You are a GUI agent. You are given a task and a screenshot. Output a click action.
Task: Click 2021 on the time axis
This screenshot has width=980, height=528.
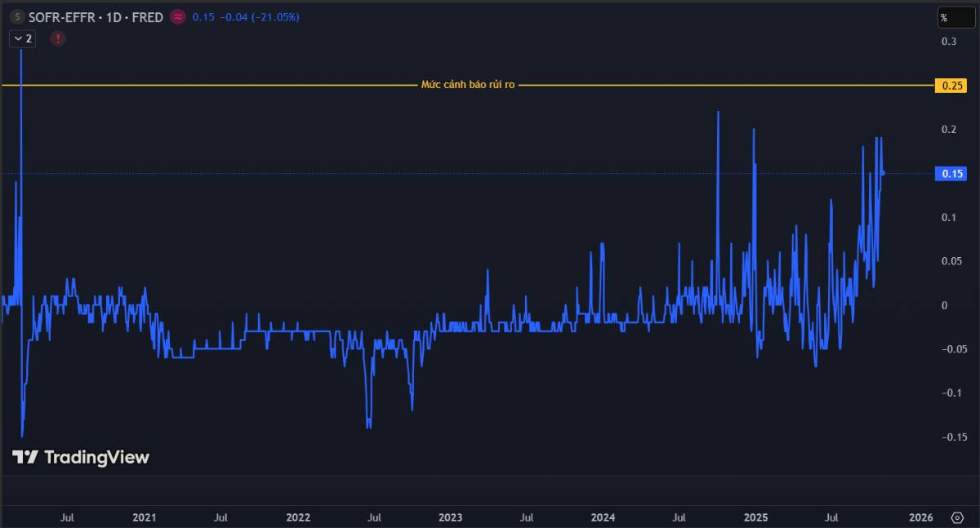click(x=144, y=517)
